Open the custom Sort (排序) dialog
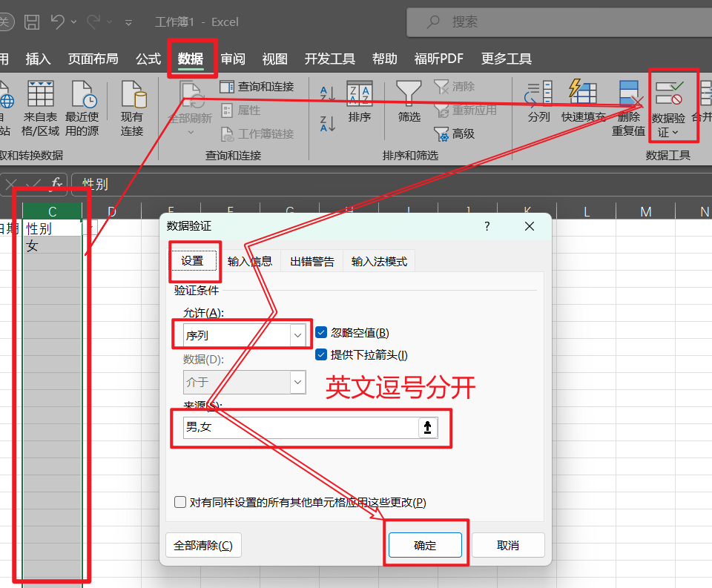This screenshot has height=588, width=712. (x=360, y=102)
